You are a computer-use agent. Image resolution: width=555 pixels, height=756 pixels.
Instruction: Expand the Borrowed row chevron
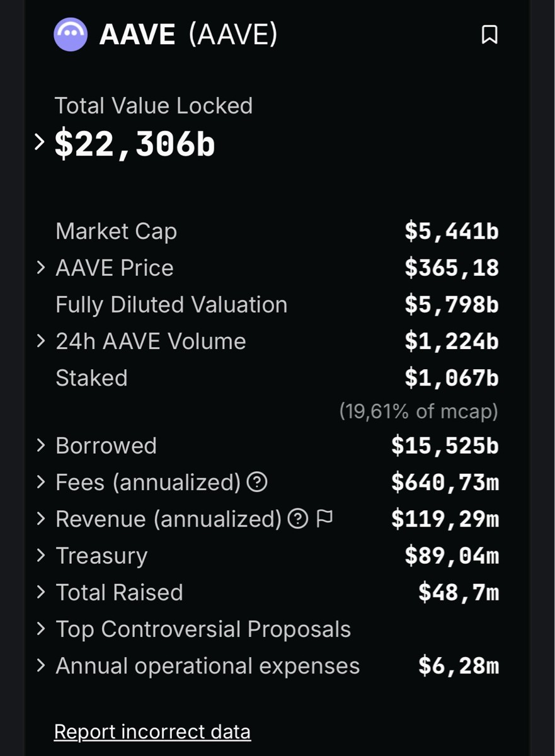(x=41, y=445)
